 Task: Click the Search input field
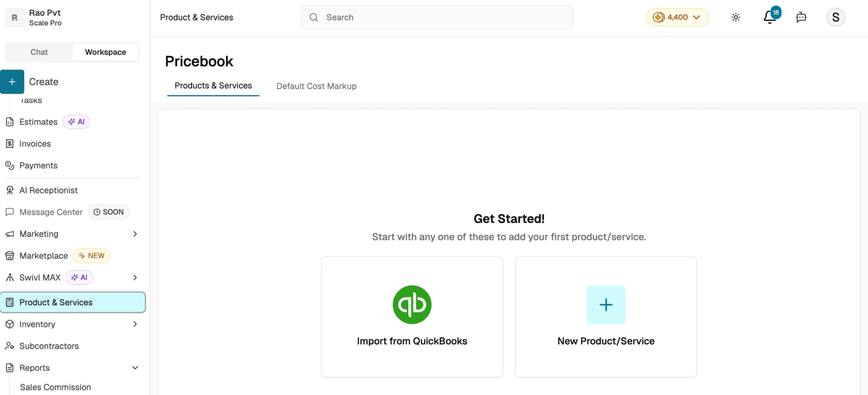437,17
